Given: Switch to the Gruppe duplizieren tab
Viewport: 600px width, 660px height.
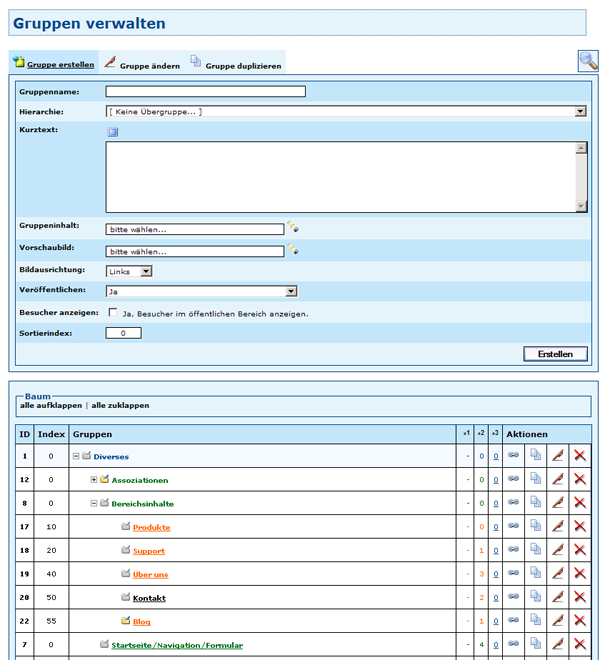Looking at the screenshot, I should 243,65.
